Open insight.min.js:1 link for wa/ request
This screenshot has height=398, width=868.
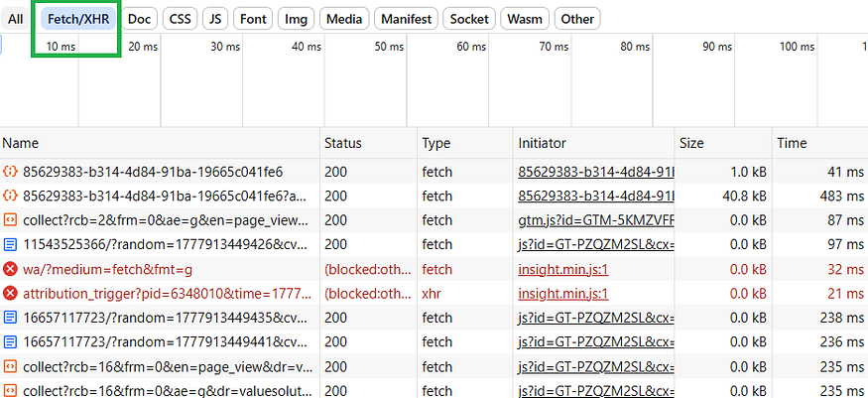pyautogui.click(x=563, y=270)
